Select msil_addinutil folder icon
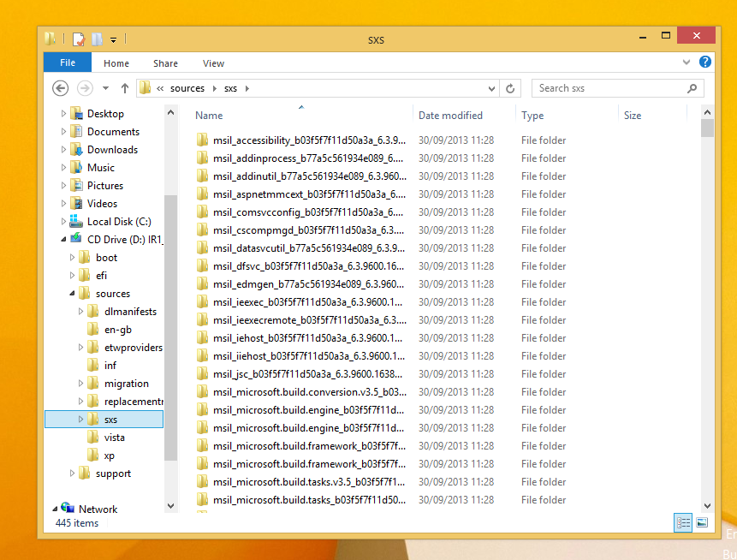Viewport: 737px width, 560px height. tap(202, 176)
